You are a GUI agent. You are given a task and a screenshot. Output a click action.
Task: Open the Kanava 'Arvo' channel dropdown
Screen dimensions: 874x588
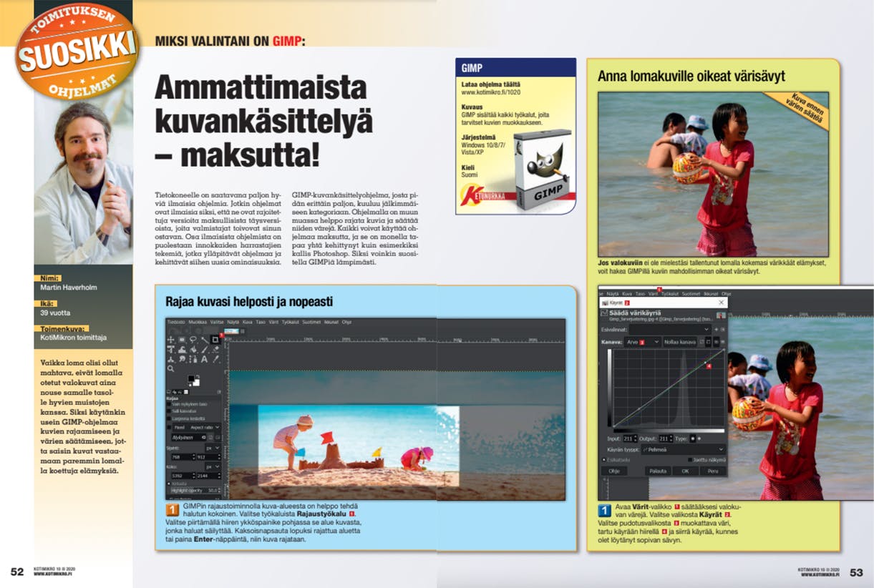click(x=643, y=342)
